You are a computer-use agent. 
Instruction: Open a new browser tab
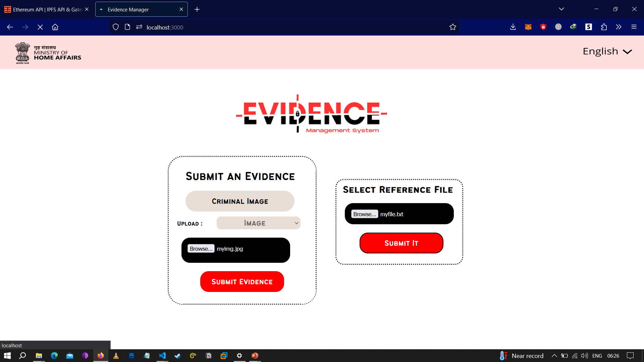(197, 9)
